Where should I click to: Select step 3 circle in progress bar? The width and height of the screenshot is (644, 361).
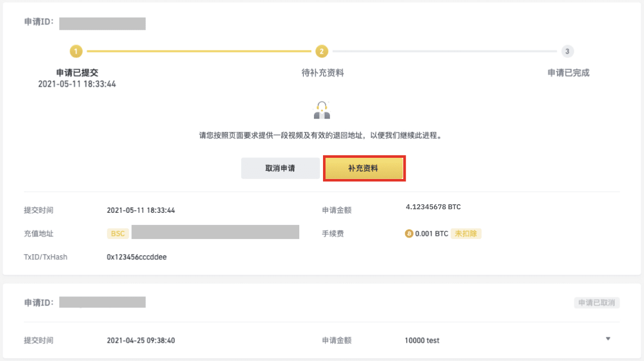click(x=568, y=51)
